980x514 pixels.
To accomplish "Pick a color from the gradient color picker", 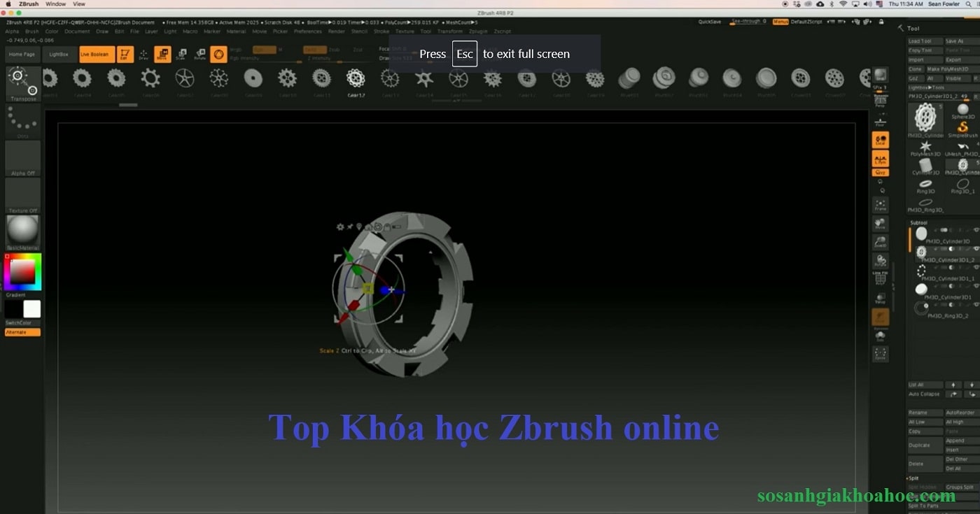I will coord(23,271).
